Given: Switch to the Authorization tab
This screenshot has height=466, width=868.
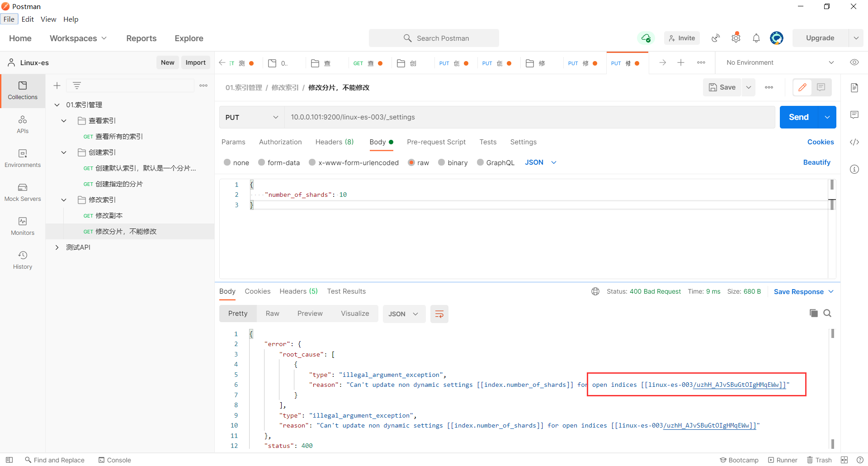Looking at the screenshot, I should pos(280,142).
